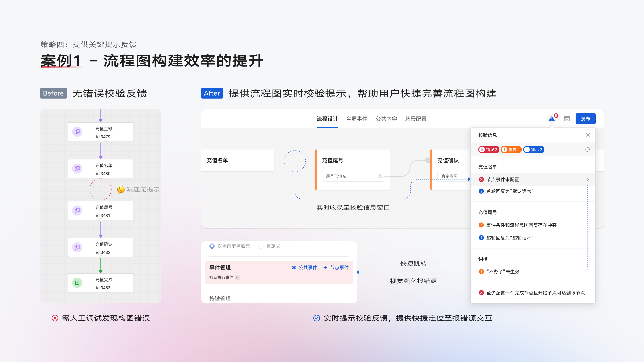Expand the 节点事件未配置 row chevron
644x362 pixels.
[x=588, y=179]
